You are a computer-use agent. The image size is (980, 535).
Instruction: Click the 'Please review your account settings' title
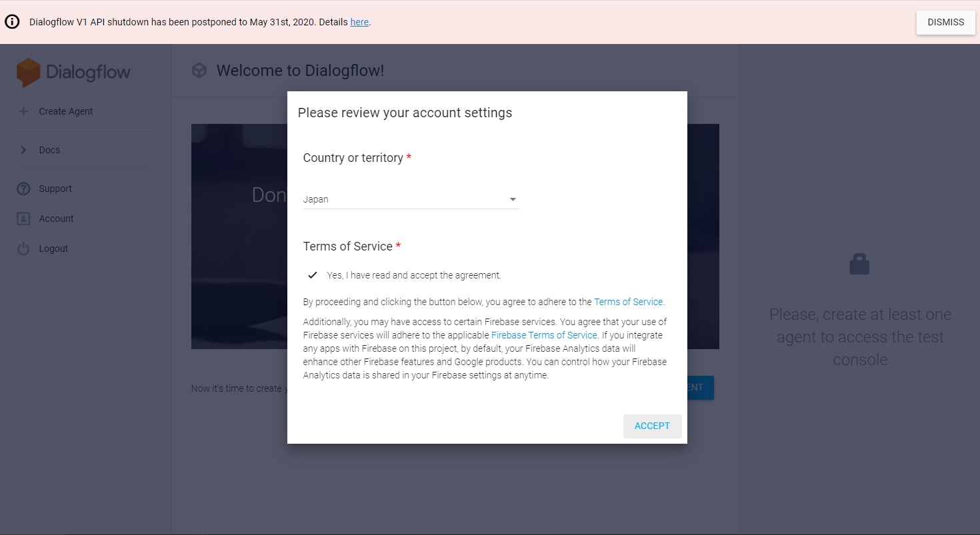coord(405,113)
